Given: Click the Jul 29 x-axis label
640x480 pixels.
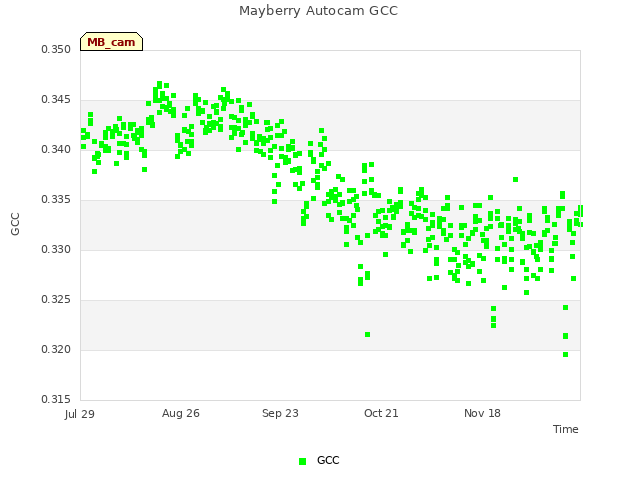Looking at the screenshot, I should [80, 414].
